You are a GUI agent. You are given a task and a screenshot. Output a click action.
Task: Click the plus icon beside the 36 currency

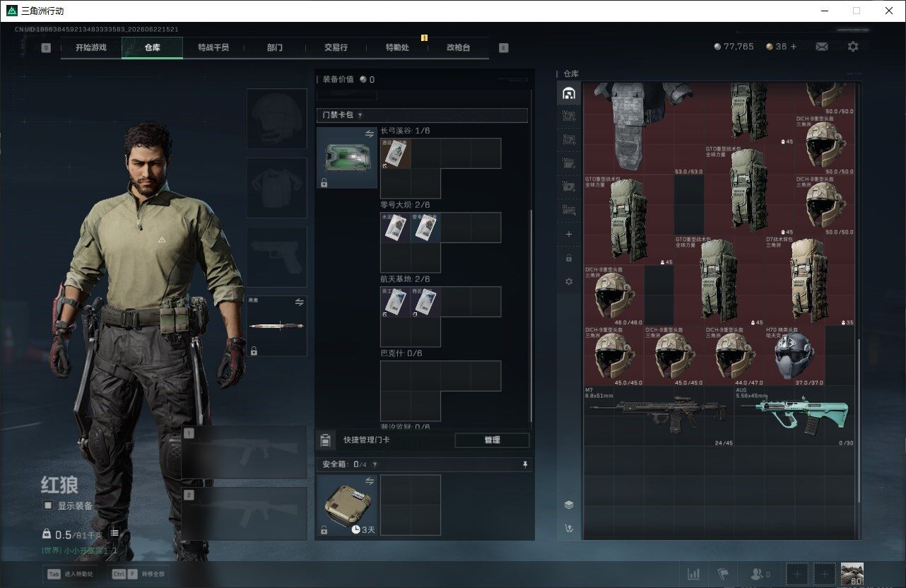click(x=794, y=47)
